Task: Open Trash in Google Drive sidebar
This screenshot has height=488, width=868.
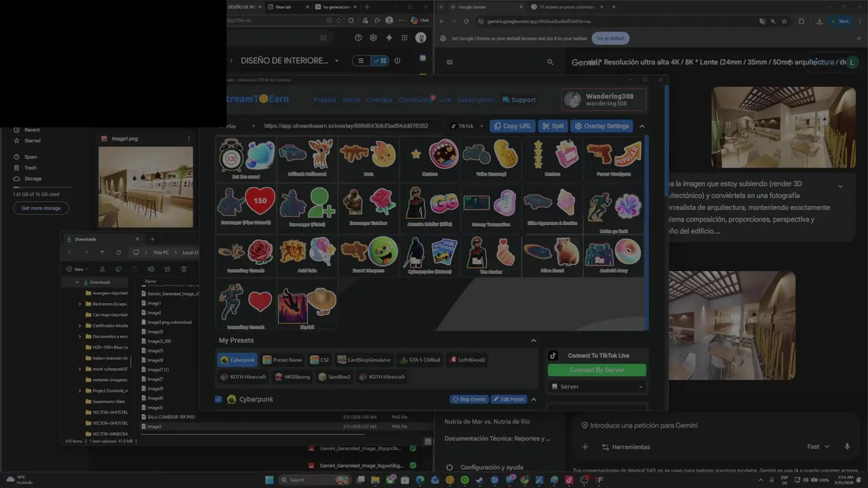Action: [31, 167]
